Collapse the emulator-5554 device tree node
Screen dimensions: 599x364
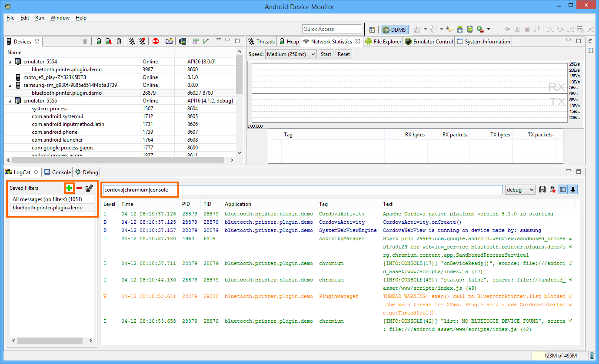click(10, 62)
